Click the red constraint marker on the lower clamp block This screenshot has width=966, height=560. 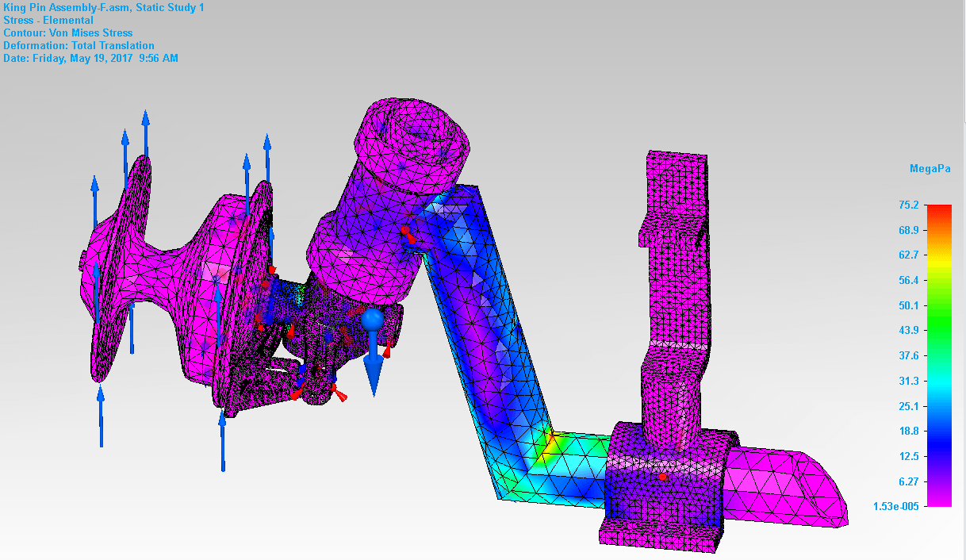pos(662,477)
